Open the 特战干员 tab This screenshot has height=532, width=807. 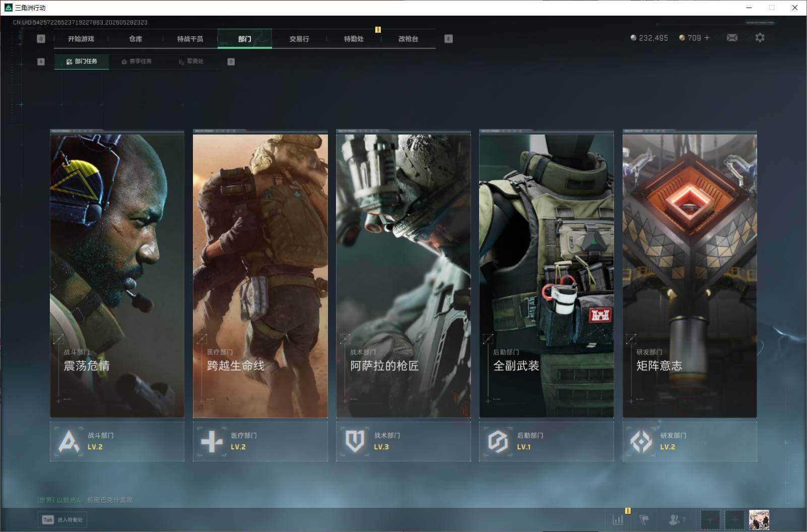(x=190, y=39)
